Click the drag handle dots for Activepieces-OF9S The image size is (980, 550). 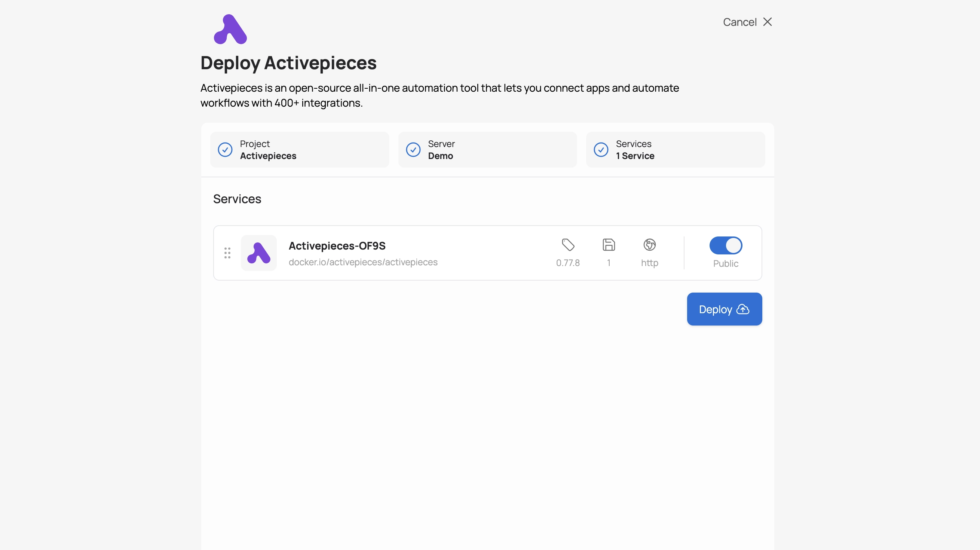coord(227,252)
